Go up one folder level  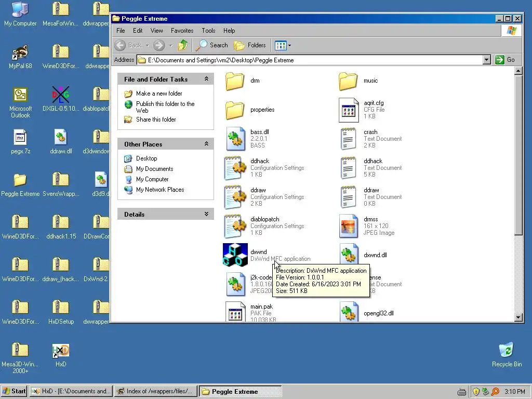[x=183, y=45]
